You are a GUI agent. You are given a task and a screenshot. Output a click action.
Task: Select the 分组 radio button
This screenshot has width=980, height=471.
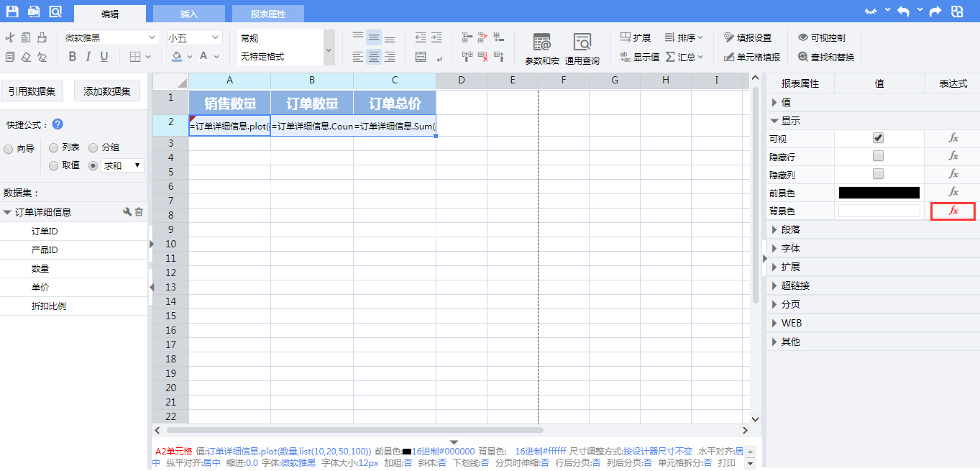point(93,147)
